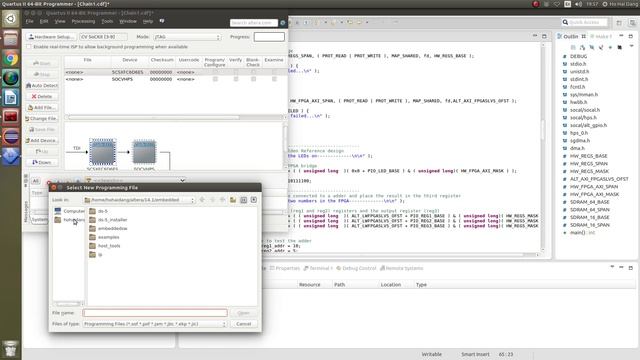Open the File menu in Quartus Programmer
Viewport: 640px width, 360px height.
pos(29,21)
